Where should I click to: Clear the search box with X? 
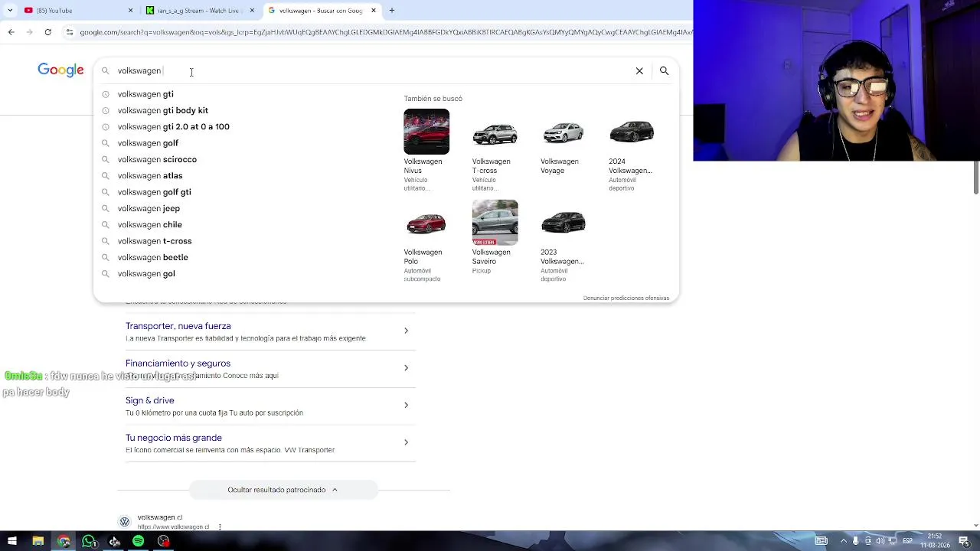pyautogui.click(x=639, y=70)
